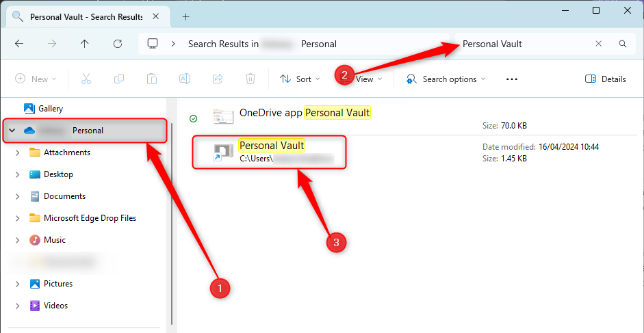Click the Size 1.45 KB text
The width and height of the screenshot is (644, 333).
pos(504,159)
